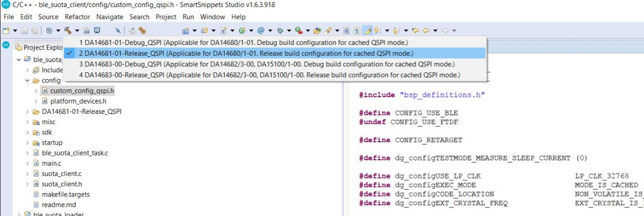Click the Save icon in toolbar
This screenshot has width=644, height=216.
click(x=24, y=30)
